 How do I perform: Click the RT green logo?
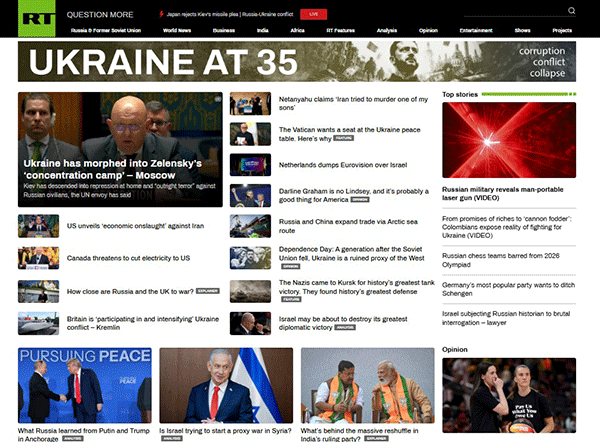37,18
